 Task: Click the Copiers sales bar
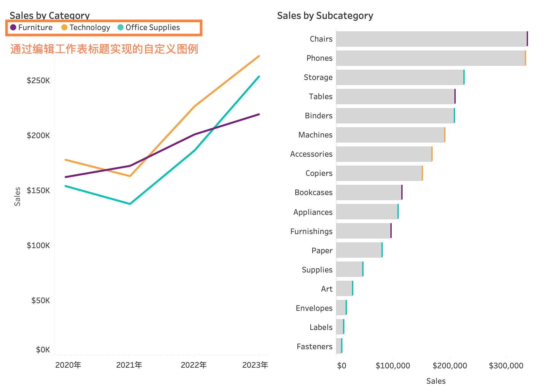(379, 173)
